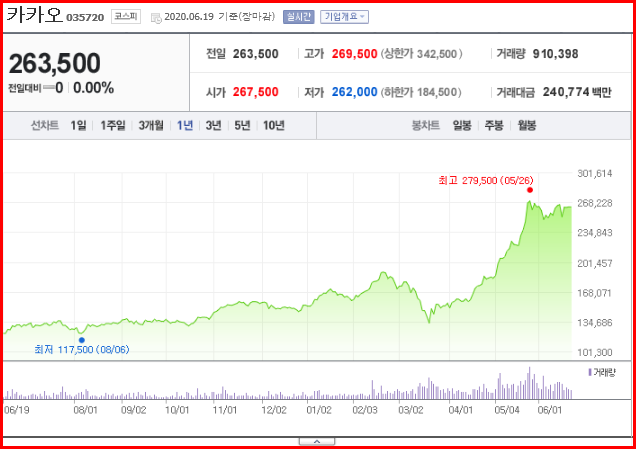Click the 10/01 x-axis date
636x449 pixels.
(x=177, y=410)
